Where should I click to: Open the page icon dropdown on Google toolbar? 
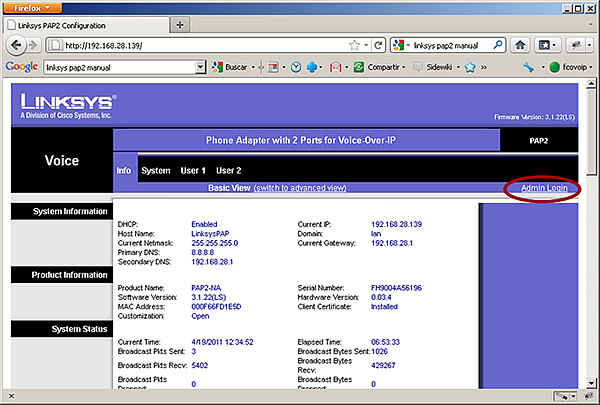[284, 67]
